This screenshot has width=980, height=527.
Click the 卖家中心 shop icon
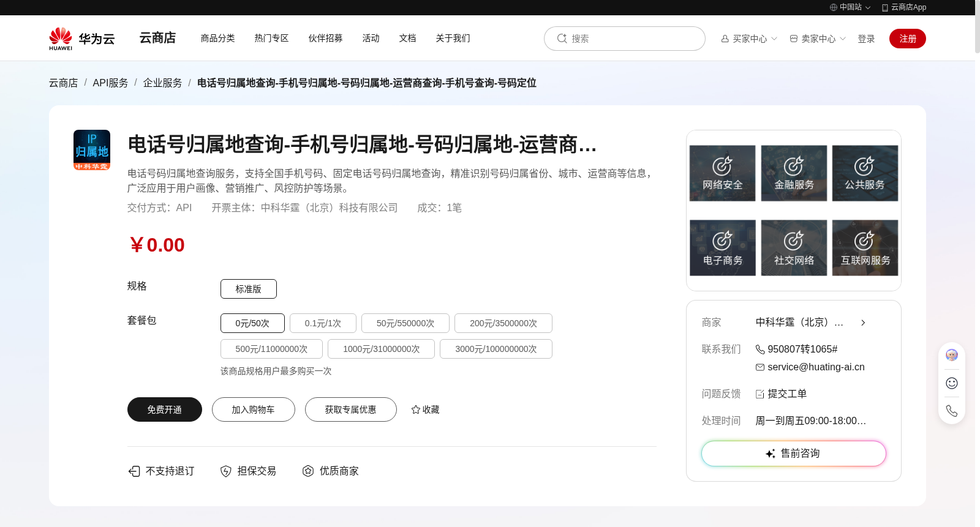pyautogui.click(x=794, y=39)
